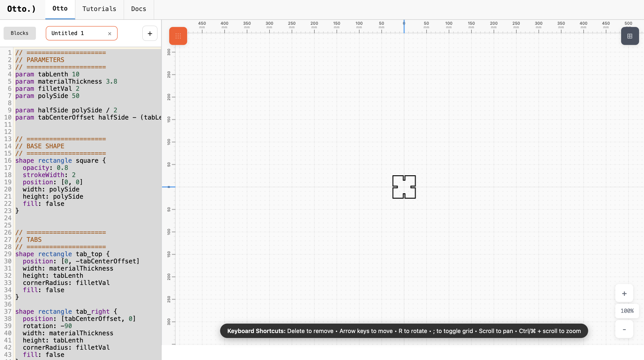Switch to the Otto tab
This screenshot has height=360, width=644.
(x=60, y=9)
